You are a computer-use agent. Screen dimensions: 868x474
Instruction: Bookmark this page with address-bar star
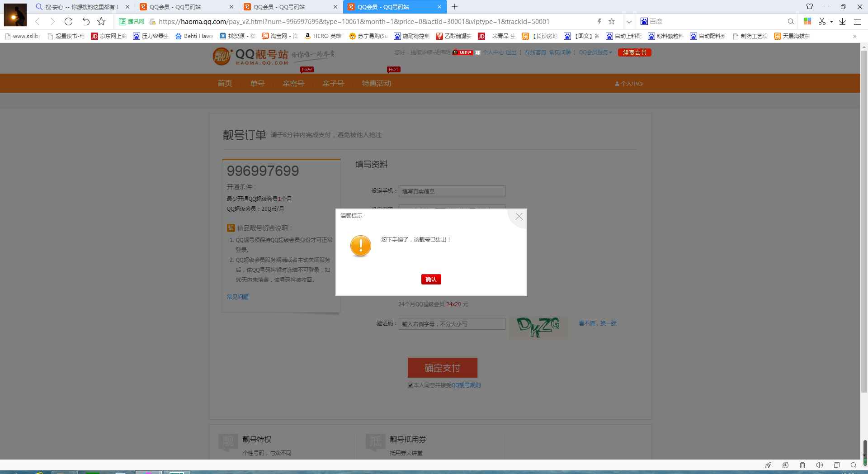[x=612, y=21]
